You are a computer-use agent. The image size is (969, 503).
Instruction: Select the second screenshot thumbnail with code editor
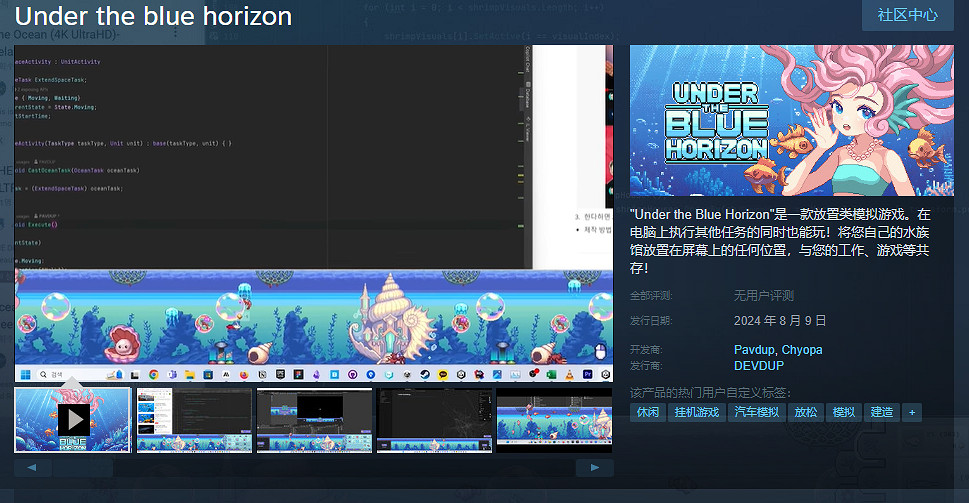pos(194,420)
